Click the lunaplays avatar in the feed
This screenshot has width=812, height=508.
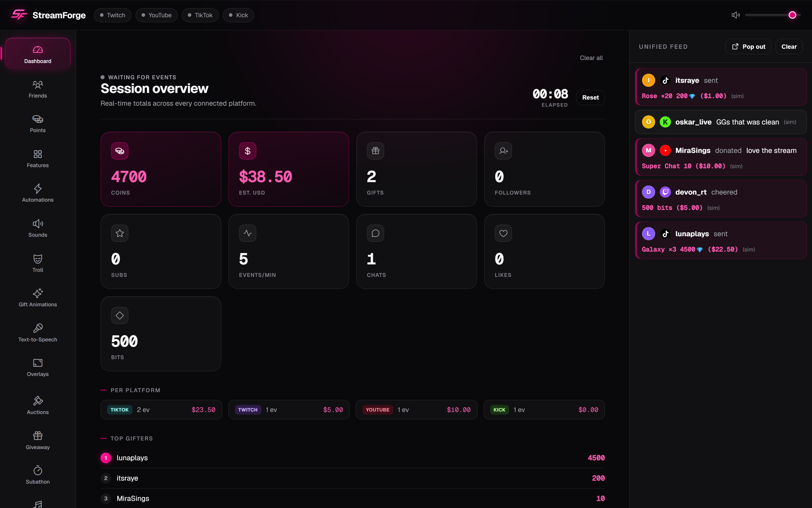point(648,233)
